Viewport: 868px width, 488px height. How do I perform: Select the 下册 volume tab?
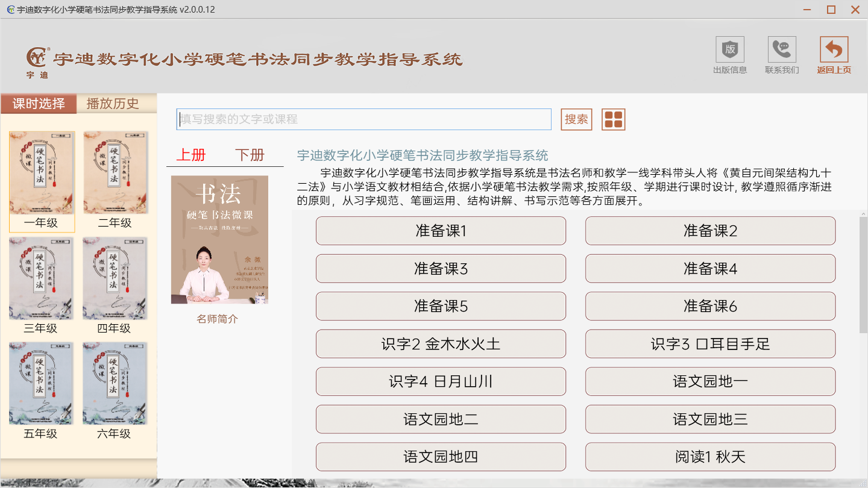point(250,155)
